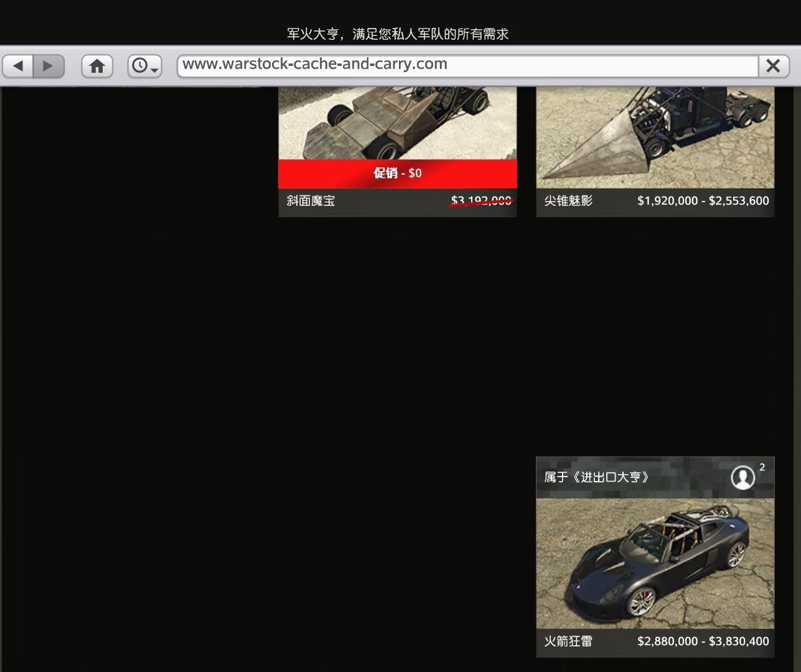Open the browsing history dropdown
This screenshot has height=672, width=801.
(x=145, y=65)
